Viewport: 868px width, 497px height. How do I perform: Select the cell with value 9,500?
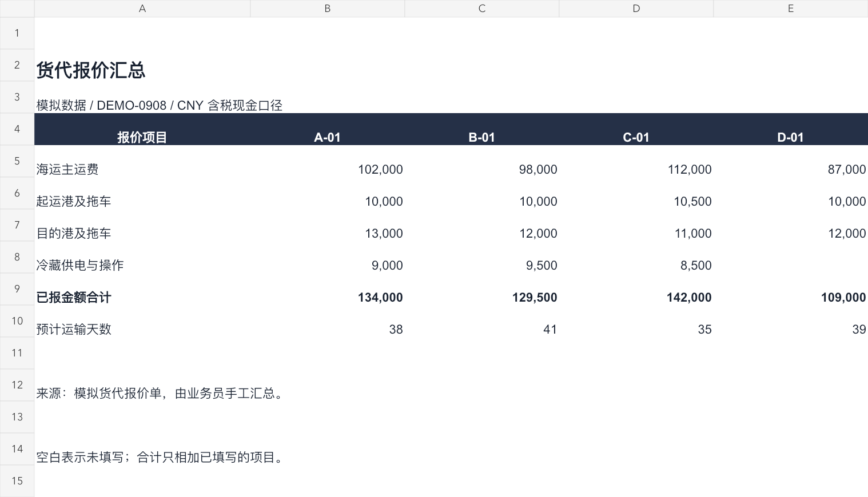point(482,257)
